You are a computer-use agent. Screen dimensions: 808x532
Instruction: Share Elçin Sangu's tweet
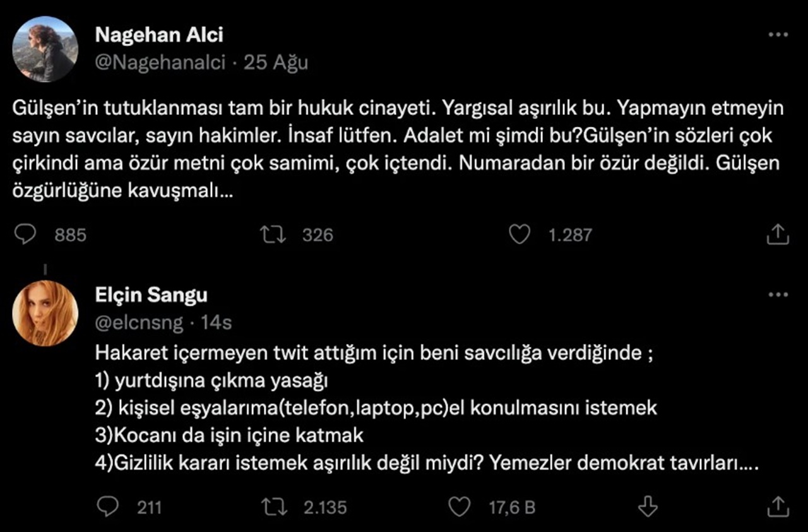778,506
